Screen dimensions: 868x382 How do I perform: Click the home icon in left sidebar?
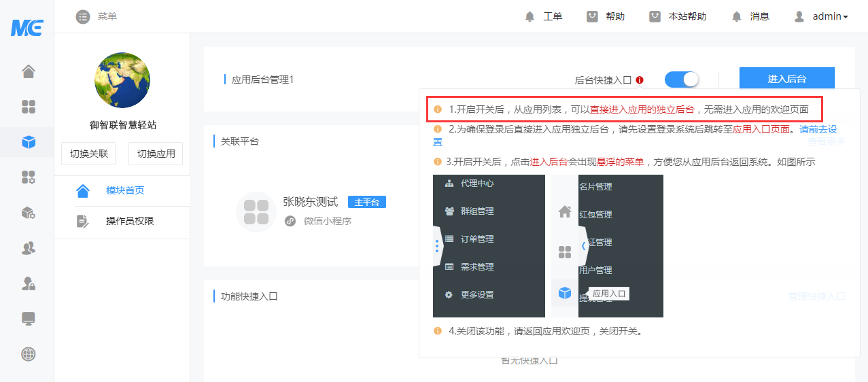pos(28,71)
